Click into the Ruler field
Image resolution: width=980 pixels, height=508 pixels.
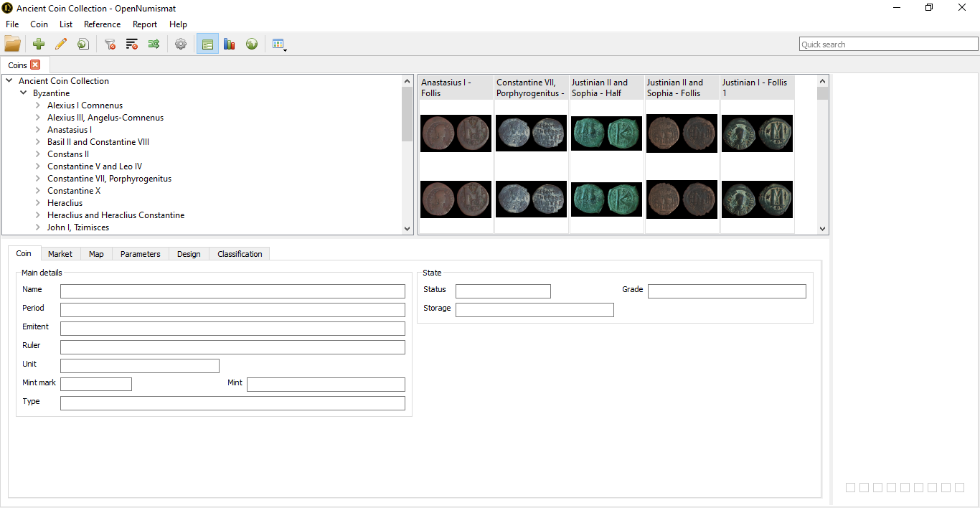click(232, 347)
